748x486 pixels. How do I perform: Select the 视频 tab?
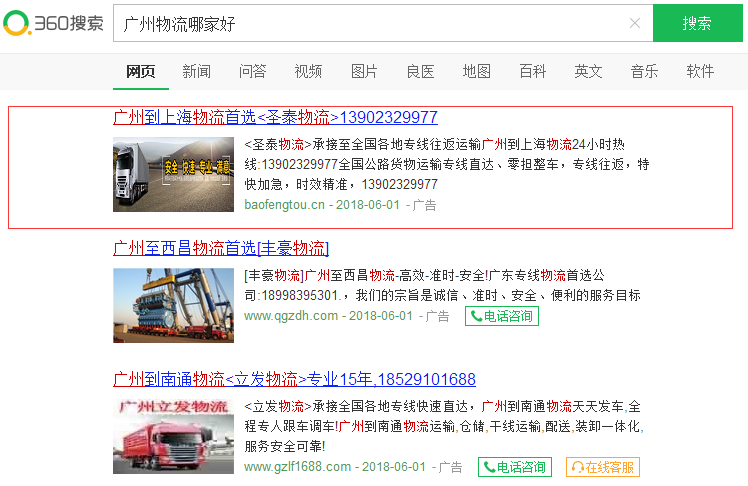point(308,71)
